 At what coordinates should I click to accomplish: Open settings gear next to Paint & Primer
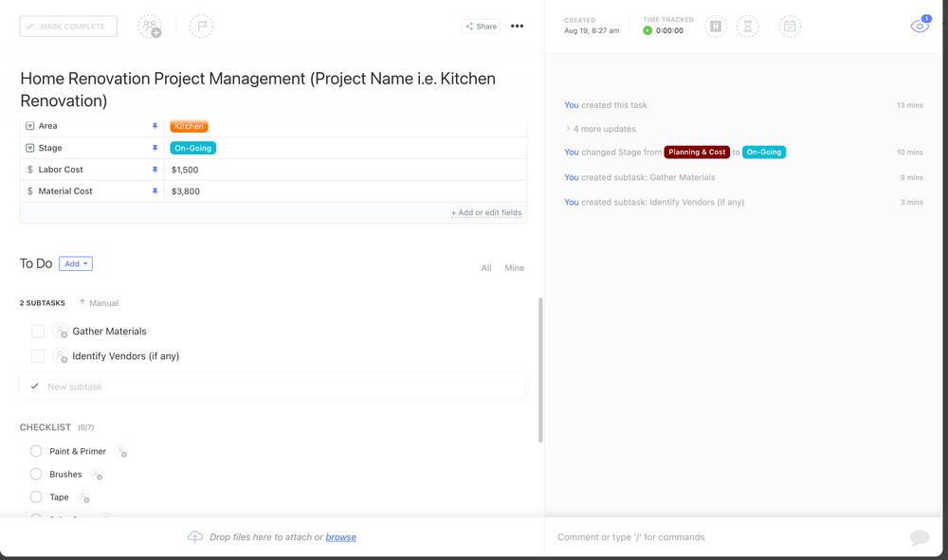(121, 452)
